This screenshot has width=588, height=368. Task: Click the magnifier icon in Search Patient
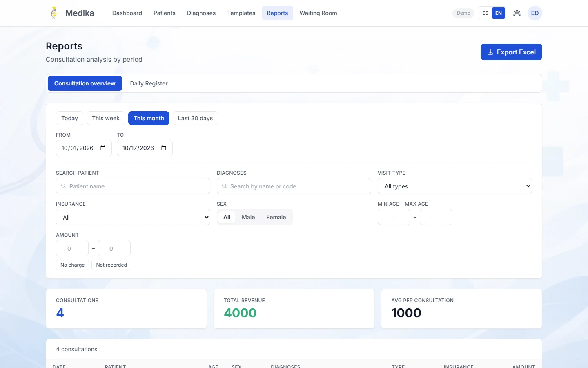coord(64,186)
